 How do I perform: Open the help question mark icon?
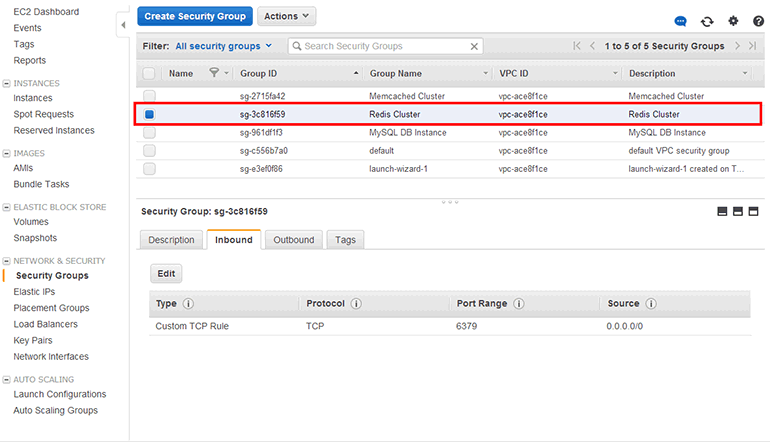tap(757, 20)
